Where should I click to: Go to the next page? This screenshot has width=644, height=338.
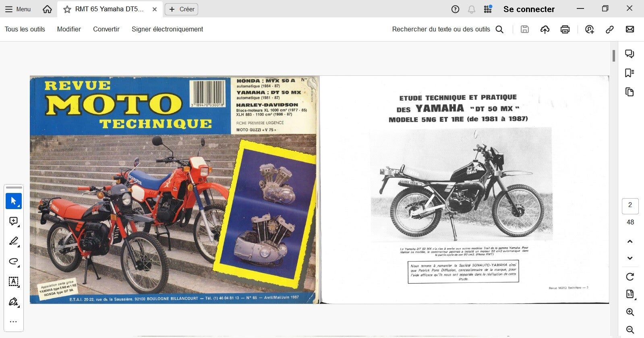click(x=630, y=258)
